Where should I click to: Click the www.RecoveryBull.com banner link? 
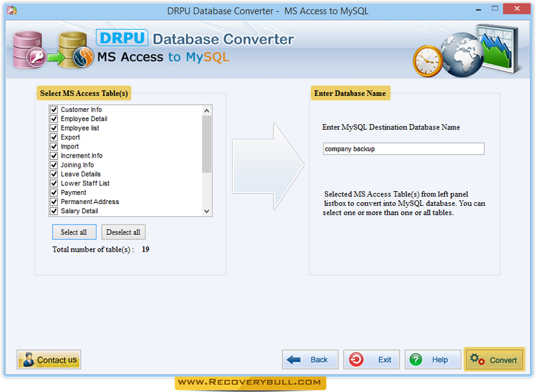click(250, 382)
